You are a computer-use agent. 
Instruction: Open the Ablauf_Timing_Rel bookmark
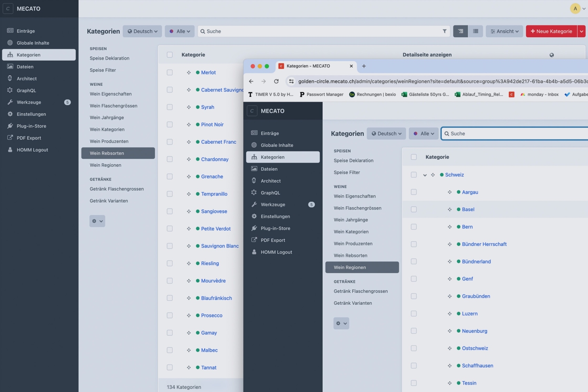coord(479,94)
